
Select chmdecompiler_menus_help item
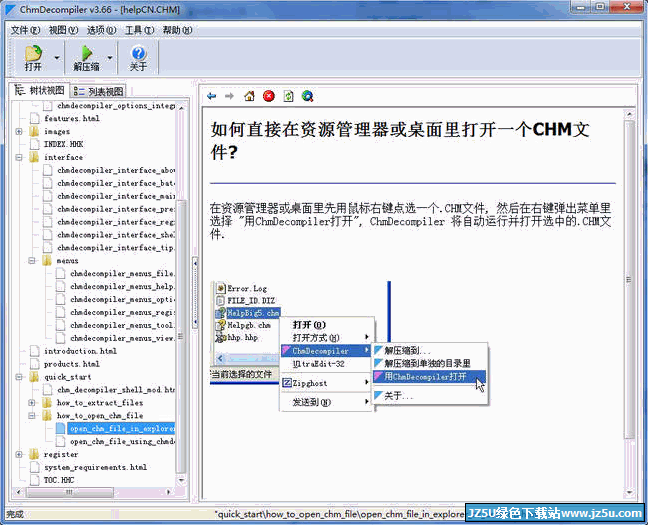[122, 286]
